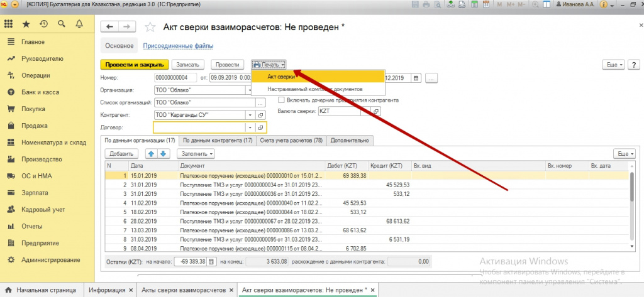Click the save diskette icon in title bar
The width and height of the screenshot is (644, 297).
coord(415,4)
